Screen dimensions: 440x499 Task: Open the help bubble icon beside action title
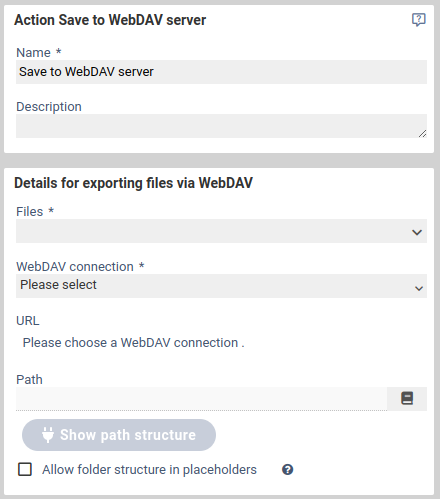(418, 20)
